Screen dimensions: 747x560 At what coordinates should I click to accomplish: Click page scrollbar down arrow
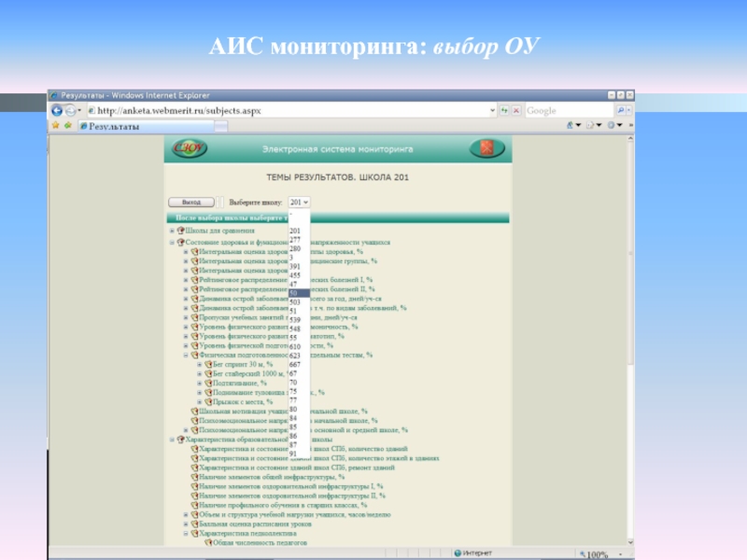click(630, 542)
